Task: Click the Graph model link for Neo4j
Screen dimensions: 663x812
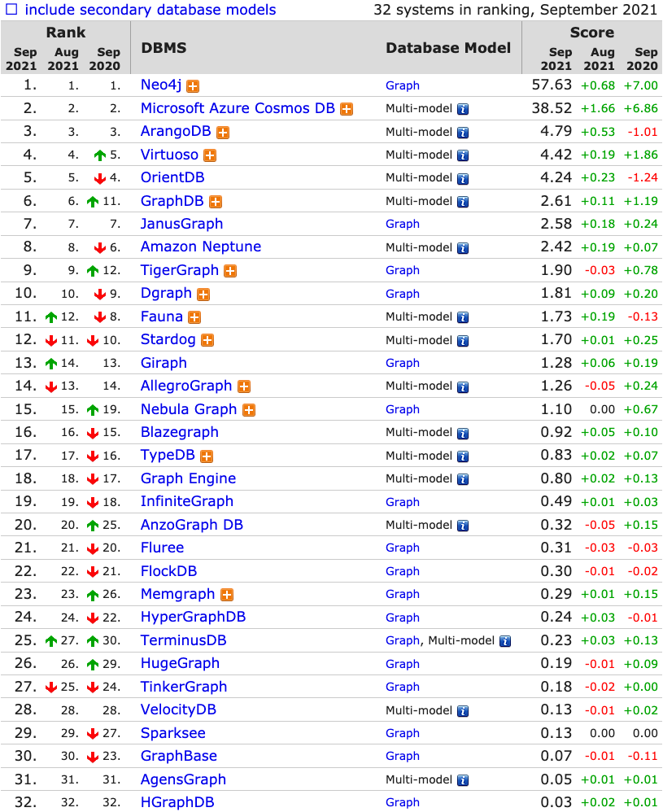Action: (403, 85)
